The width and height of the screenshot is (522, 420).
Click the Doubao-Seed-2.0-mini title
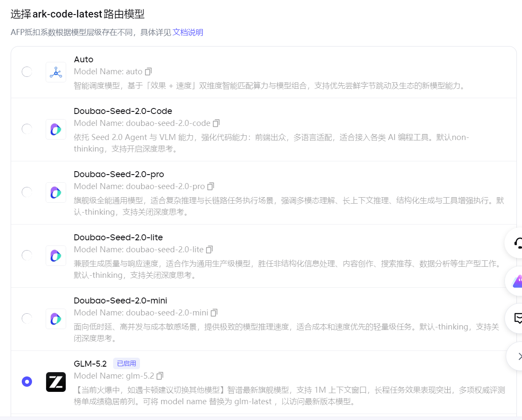pyautogui.click(x=120, y=300)
